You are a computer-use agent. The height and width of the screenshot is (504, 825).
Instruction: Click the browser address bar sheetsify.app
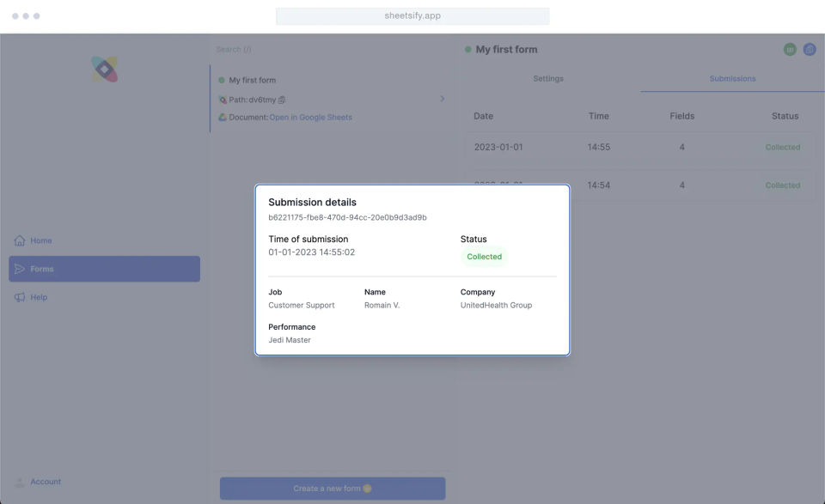click(x=412, y=16)
